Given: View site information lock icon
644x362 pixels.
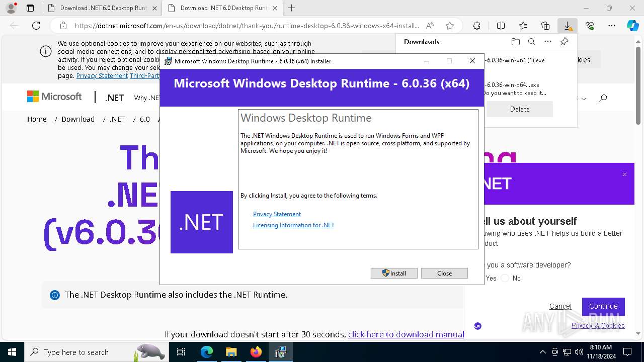Looking at the screenshot, I should 63,26.
